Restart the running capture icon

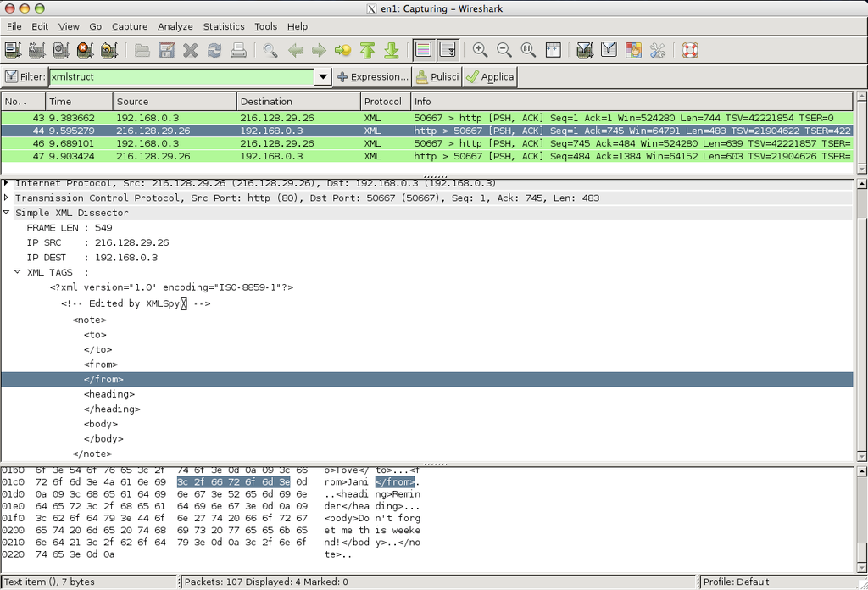pos(109,50)
